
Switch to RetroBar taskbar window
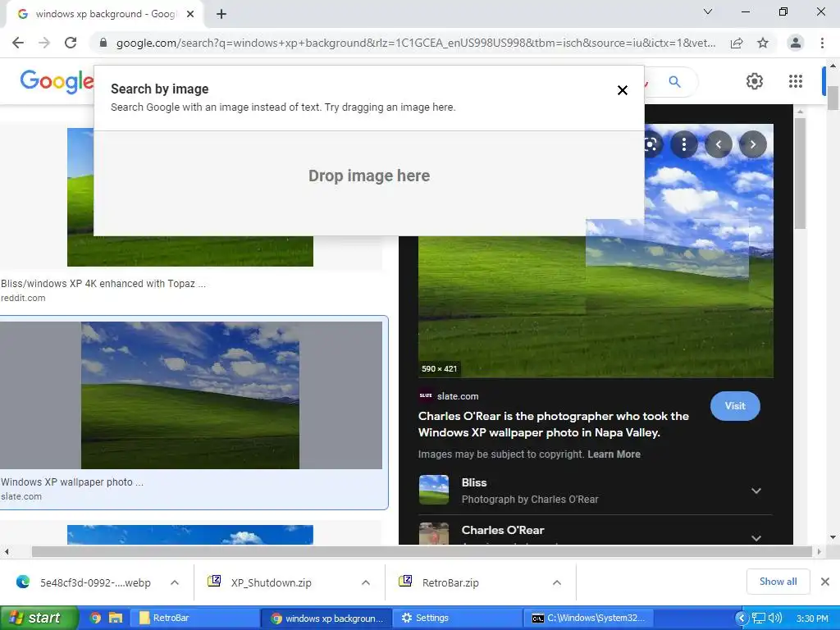pos(195,618)
